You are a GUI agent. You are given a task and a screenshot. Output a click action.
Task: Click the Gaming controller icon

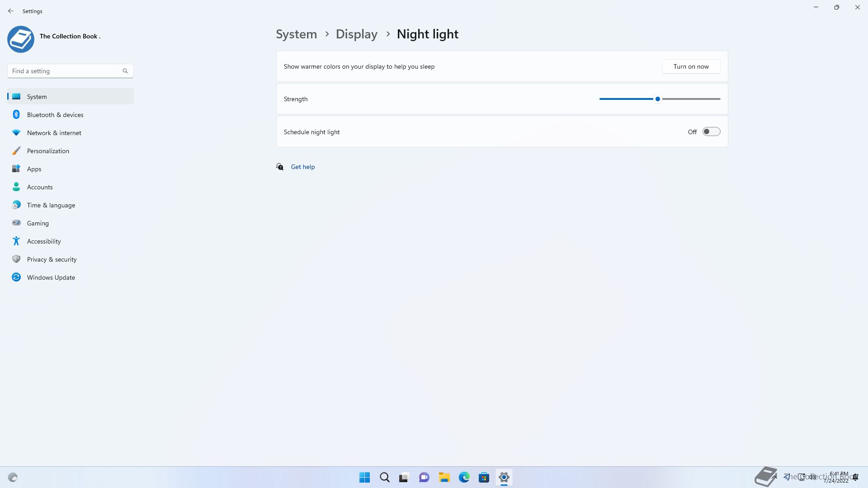click(x=16, y=223)
